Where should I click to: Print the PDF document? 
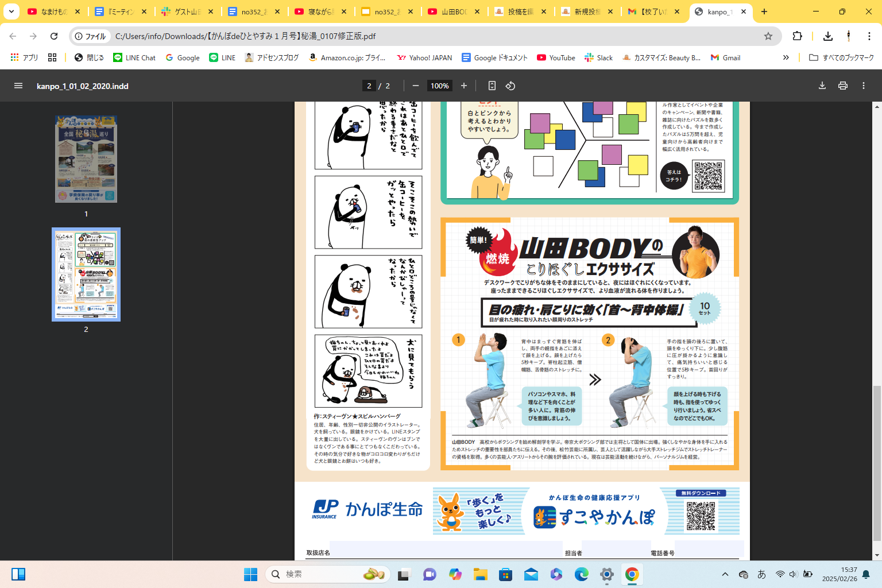pyautogui.click(x=843, y=86)
